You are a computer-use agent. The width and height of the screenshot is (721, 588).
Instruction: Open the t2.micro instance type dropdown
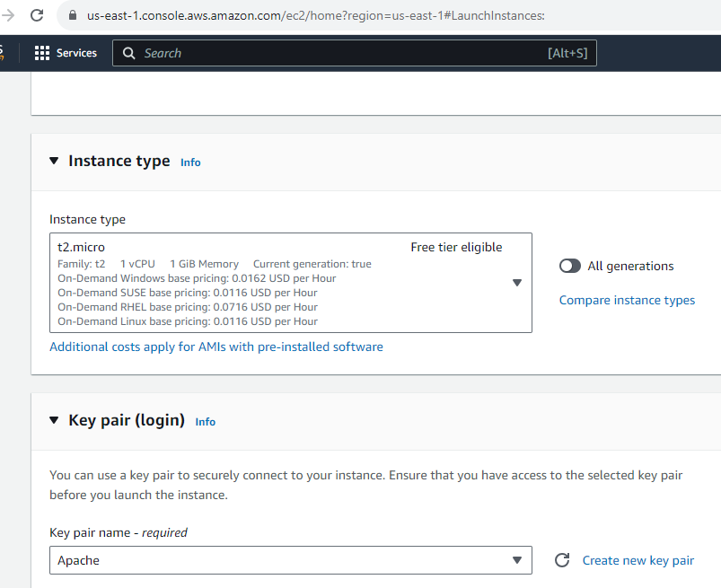click(x=291, y=283)
